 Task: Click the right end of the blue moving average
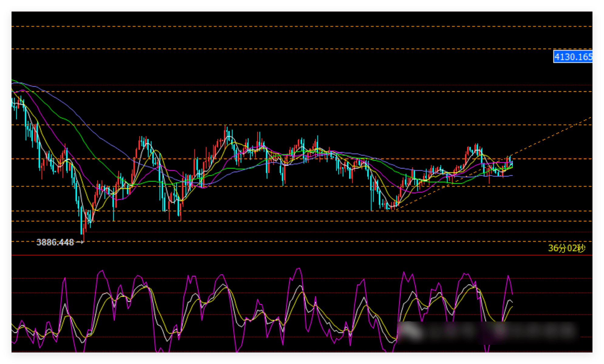[x=512, y=176]
